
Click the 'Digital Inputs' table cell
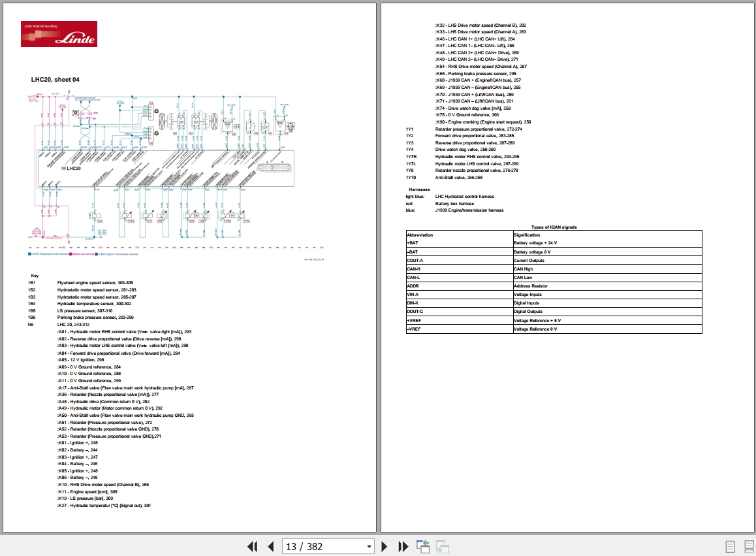point(608,303)
